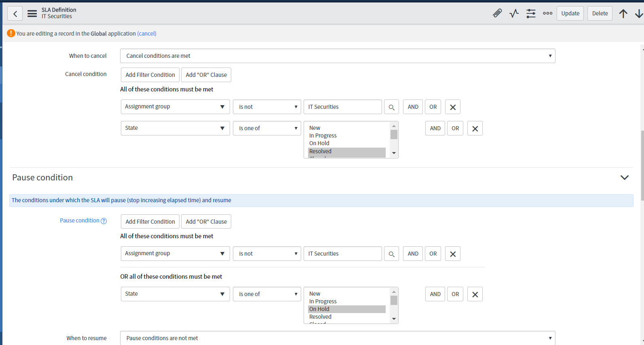Screen dimensions: 644x345
Task: Click IT Securities value field in Pause condition
Action: click(343, 254)
